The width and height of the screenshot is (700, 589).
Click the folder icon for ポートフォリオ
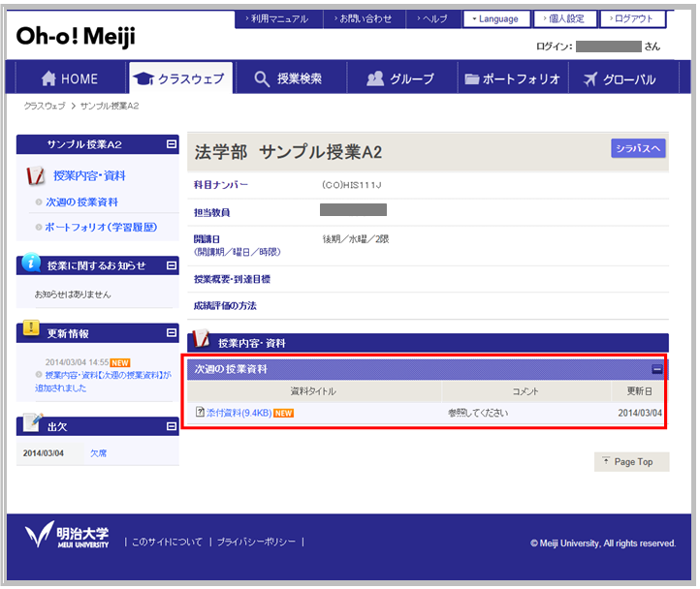[x=471, y=79]
